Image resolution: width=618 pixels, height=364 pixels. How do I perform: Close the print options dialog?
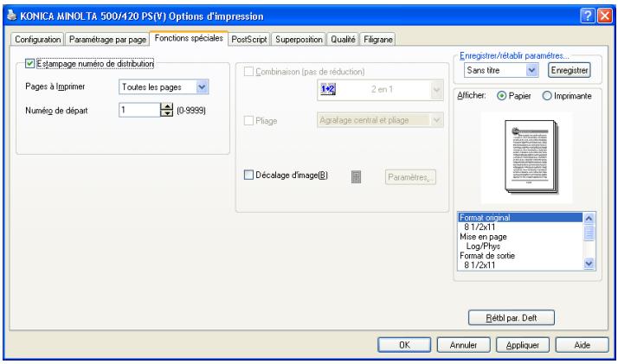point(605,16)
